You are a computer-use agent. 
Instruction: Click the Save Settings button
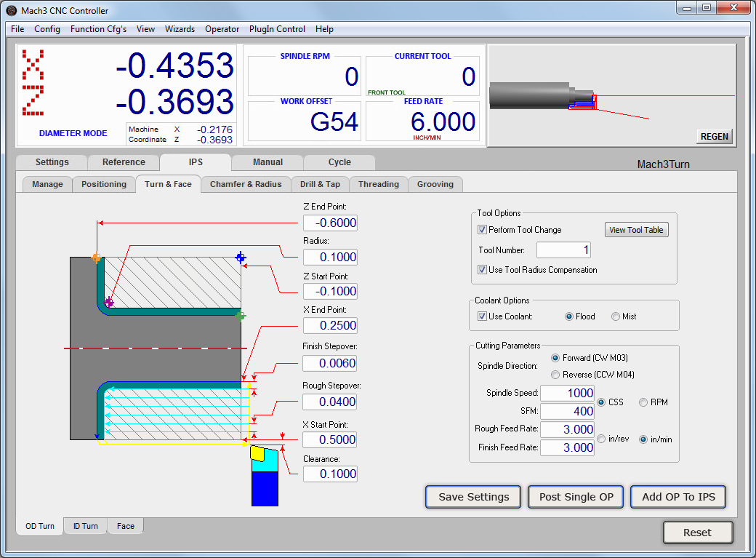point(473,497)
